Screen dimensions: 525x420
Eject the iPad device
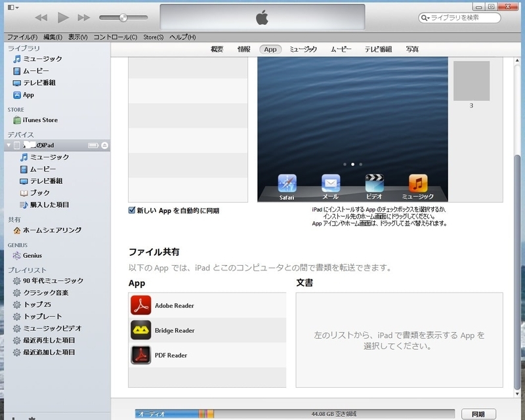click(104, 145)
